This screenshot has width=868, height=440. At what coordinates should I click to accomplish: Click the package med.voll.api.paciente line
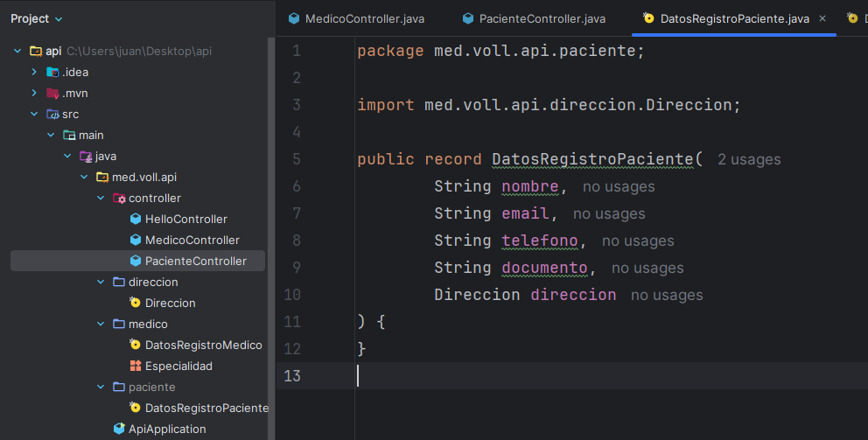click(501, 51)
